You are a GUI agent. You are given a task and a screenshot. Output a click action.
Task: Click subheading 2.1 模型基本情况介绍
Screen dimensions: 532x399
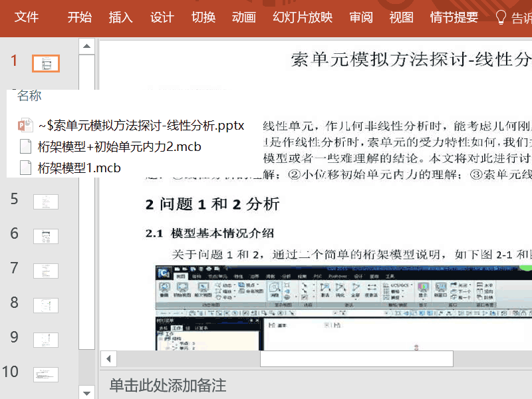coord(209,233)
